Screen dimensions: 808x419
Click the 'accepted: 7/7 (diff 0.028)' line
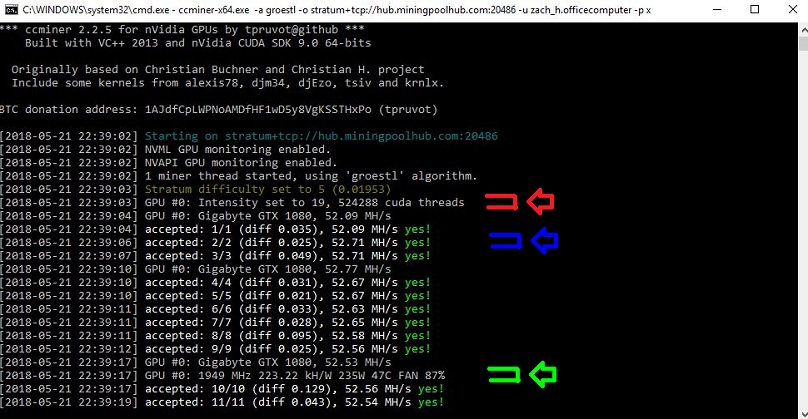(215, 323)
